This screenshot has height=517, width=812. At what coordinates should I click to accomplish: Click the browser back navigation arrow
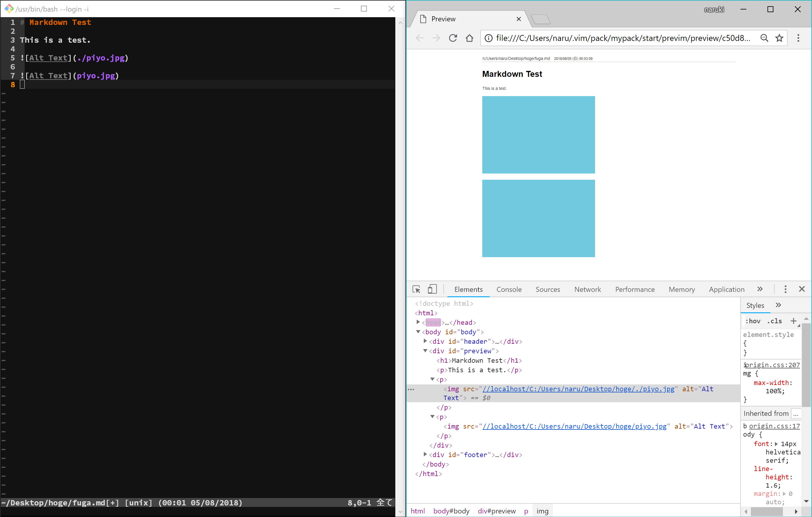419,38
